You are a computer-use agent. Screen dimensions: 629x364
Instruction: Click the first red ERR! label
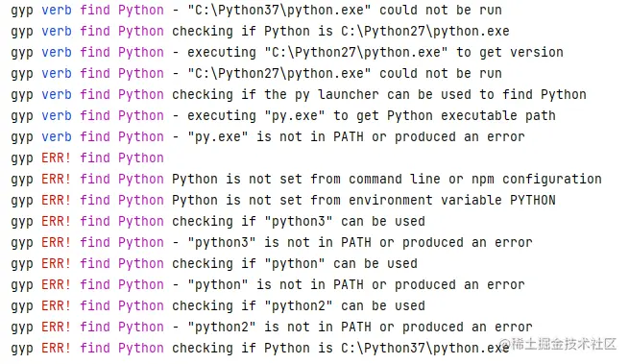click(x=56, y=158)
